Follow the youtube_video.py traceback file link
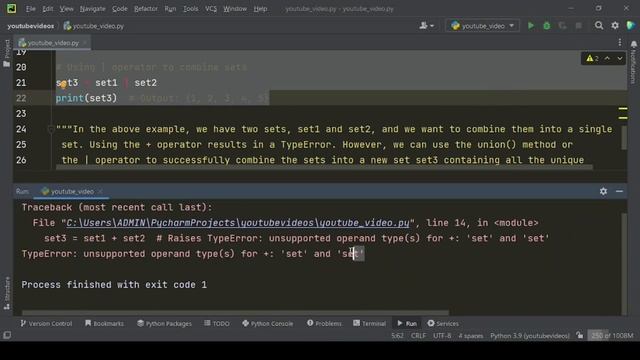 tap(238, 223)
